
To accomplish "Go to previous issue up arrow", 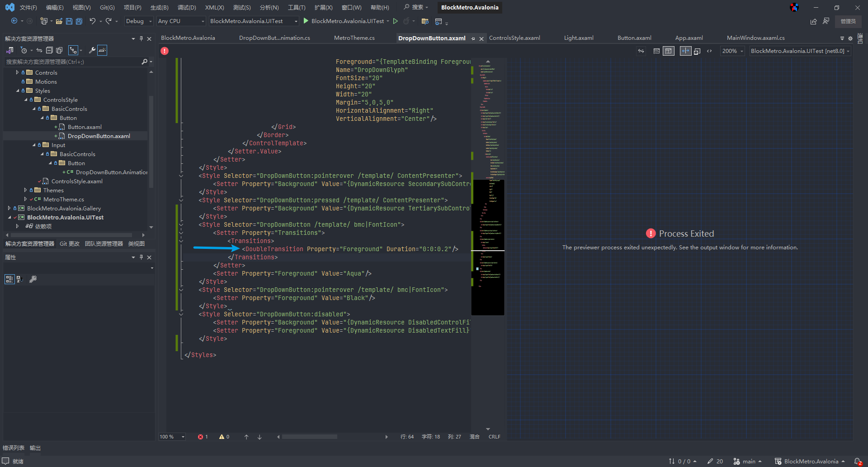I will coord(246,437).
